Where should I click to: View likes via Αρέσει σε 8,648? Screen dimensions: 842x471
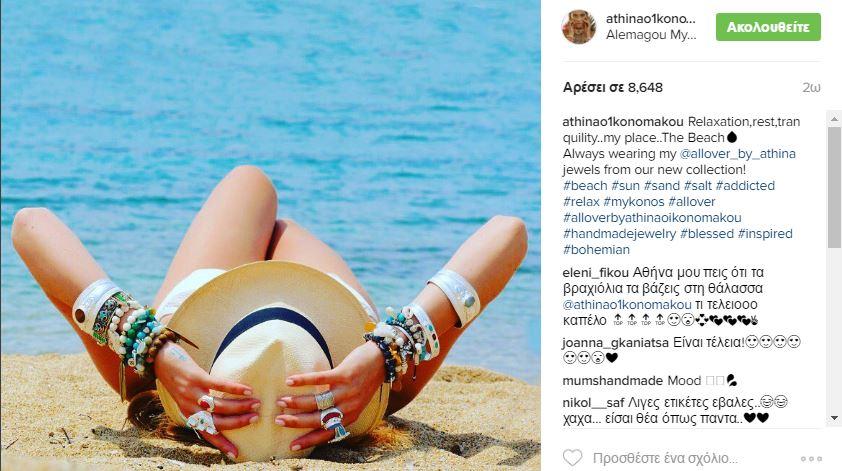pos(613,88)
